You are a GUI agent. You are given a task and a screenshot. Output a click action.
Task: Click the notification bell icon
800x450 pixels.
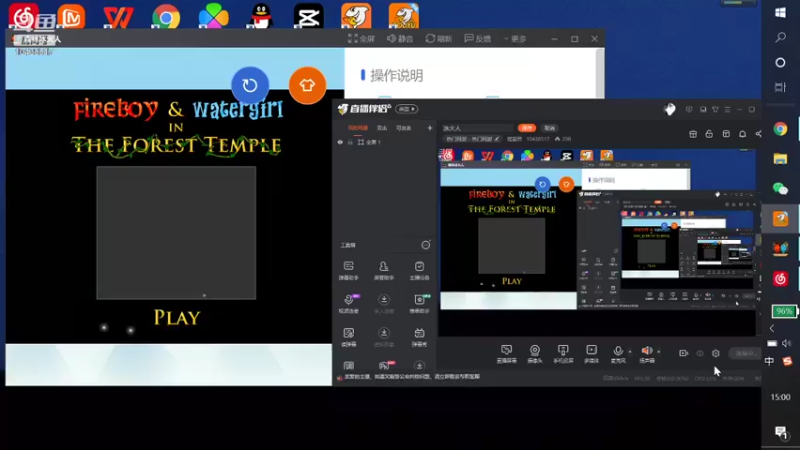[x=742, y=134]
